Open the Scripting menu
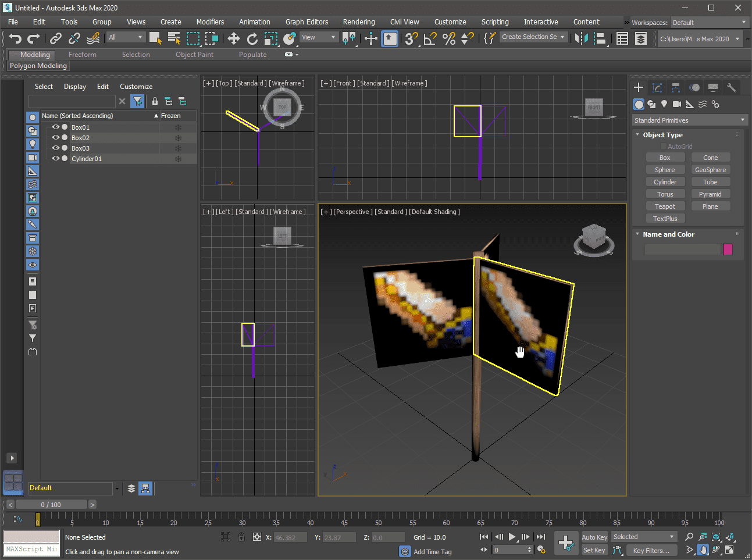This screenshot has height=560, width=752. (x=495, y=22)
